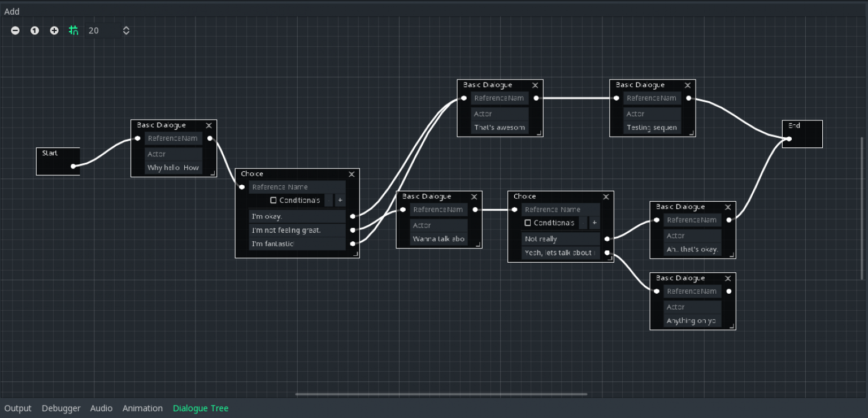This screenshot has height=418, width=868.
Task: Click the 'That's awesom' dialogue text field
Action: [x=500, y=128]
